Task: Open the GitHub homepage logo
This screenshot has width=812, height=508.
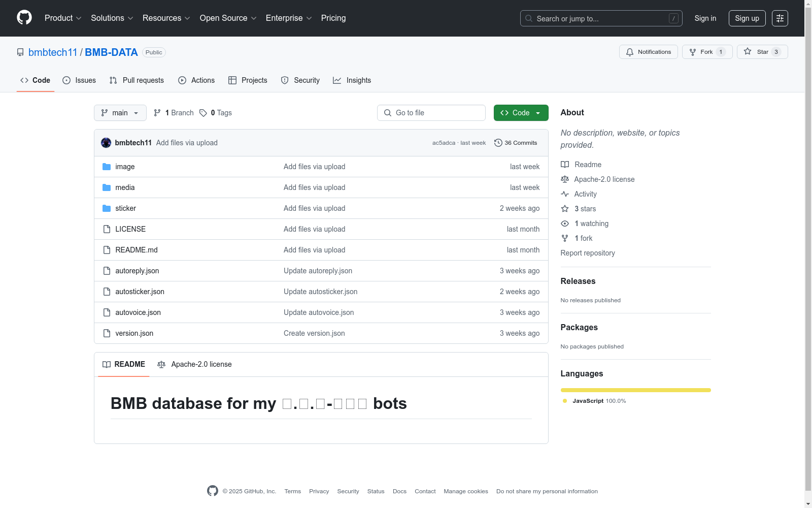Action: tap(24, 18)
